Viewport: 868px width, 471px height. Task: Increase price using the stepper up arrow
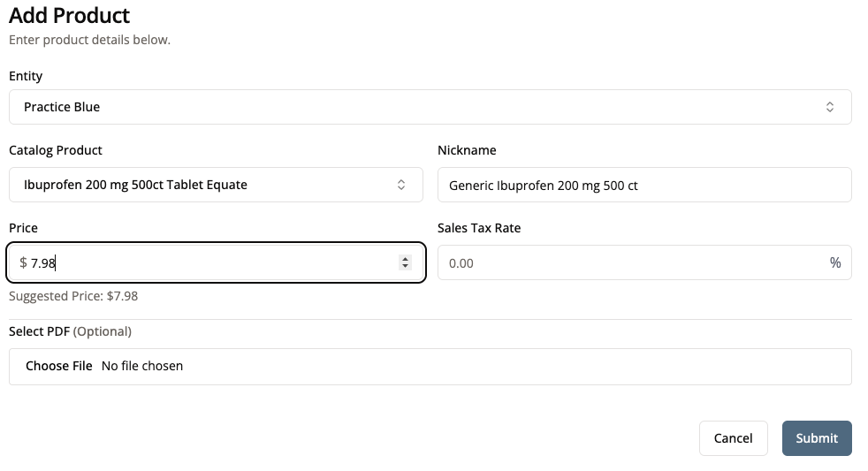tap(405, 259)
